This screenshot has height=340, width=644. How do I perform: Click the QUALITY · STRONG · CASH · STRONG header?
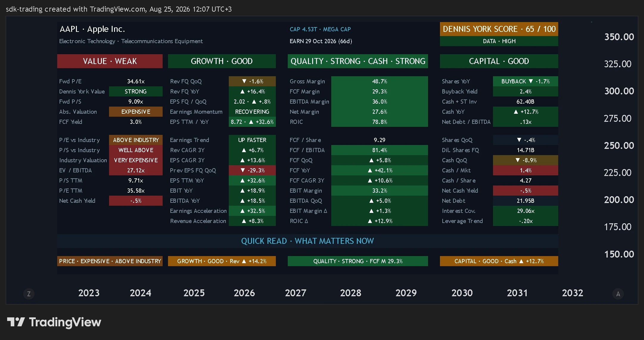(x=358, y=61)
